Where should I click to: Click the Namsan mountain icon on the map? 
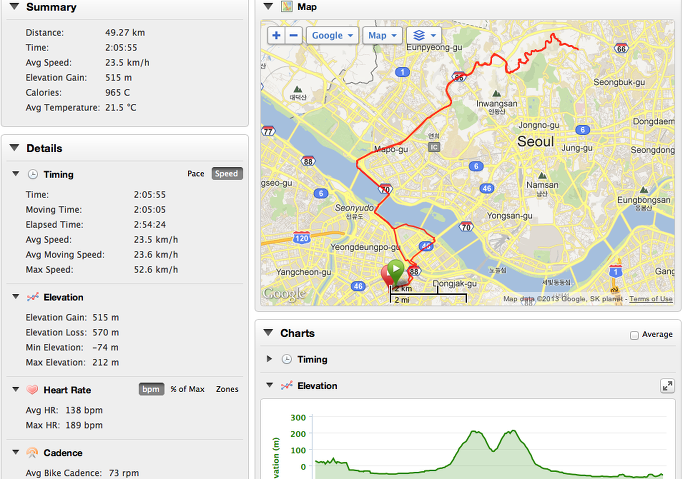542,176
